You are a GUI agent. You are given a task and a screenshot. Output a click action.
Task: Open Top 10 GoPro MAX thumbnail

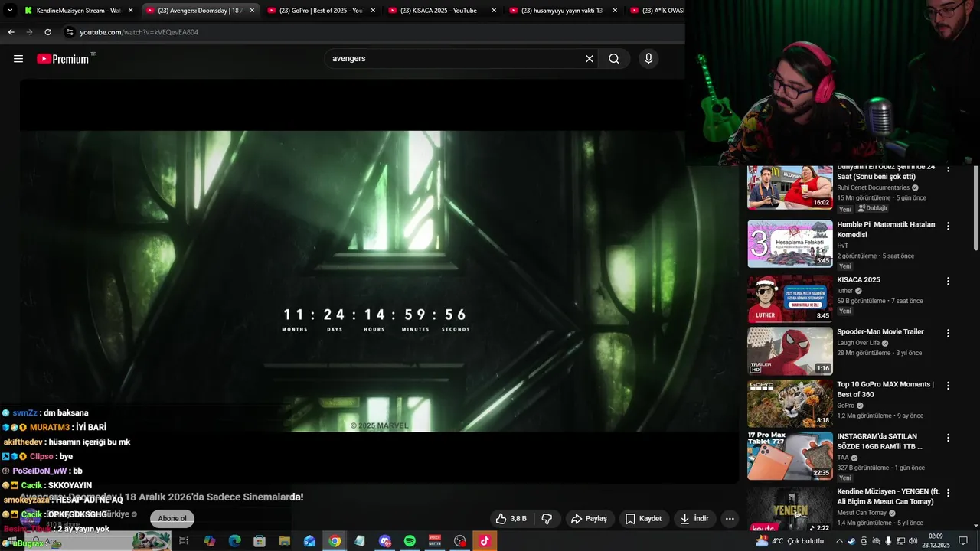(790, 403)
